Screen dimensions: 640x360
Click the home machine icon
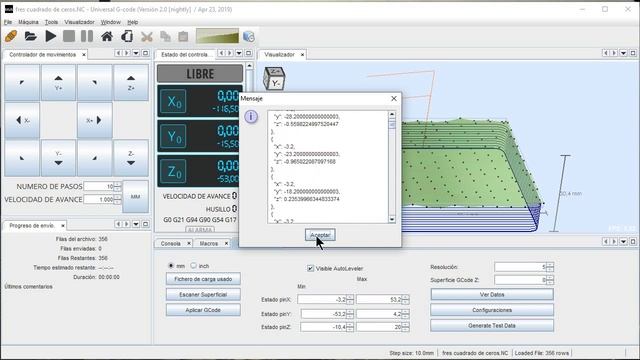click(x=107, y=36)
